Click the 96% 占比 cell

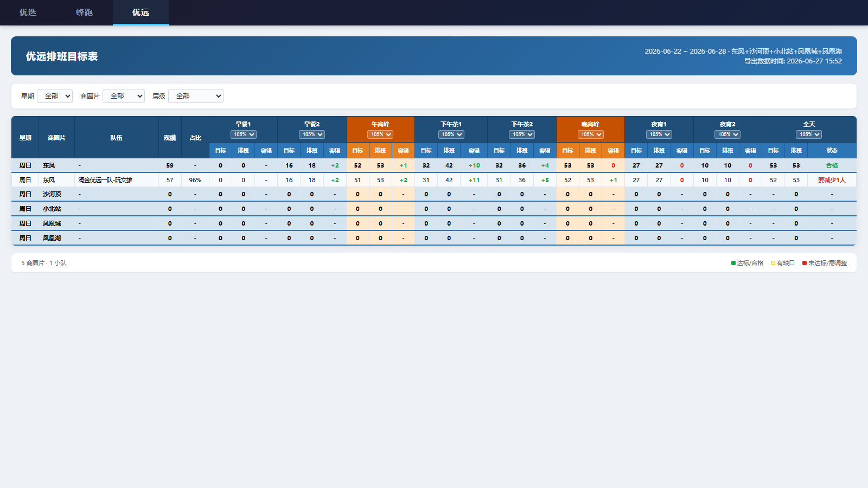pyautogui.click(x=195, y=180)
